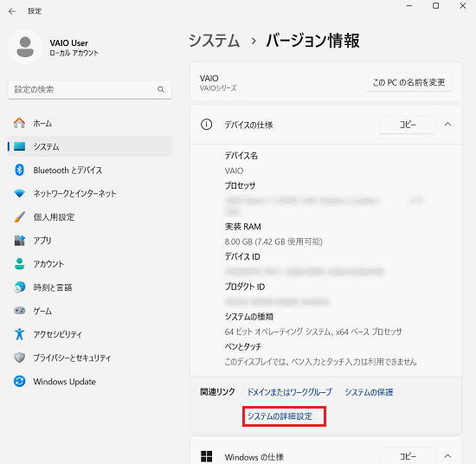Open 時刻と言語 settings page
The width and height of the screenshot is (476, 464).
point(89,287)
